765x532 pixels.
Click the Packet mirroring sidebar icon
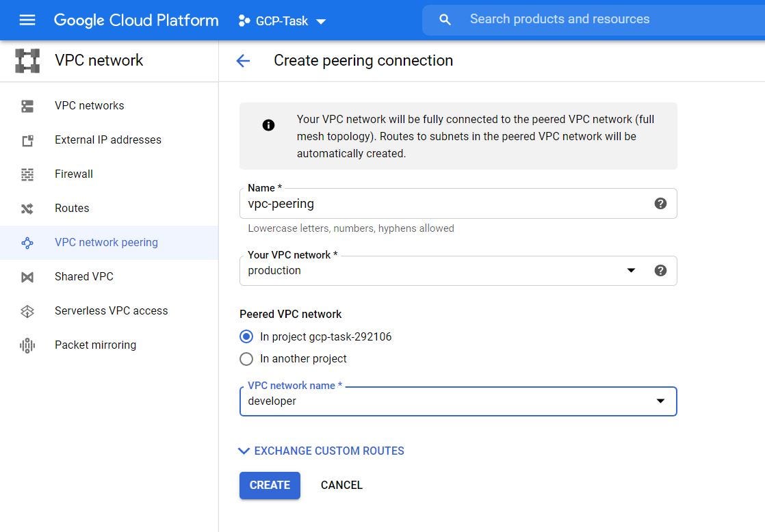[27, 345]
